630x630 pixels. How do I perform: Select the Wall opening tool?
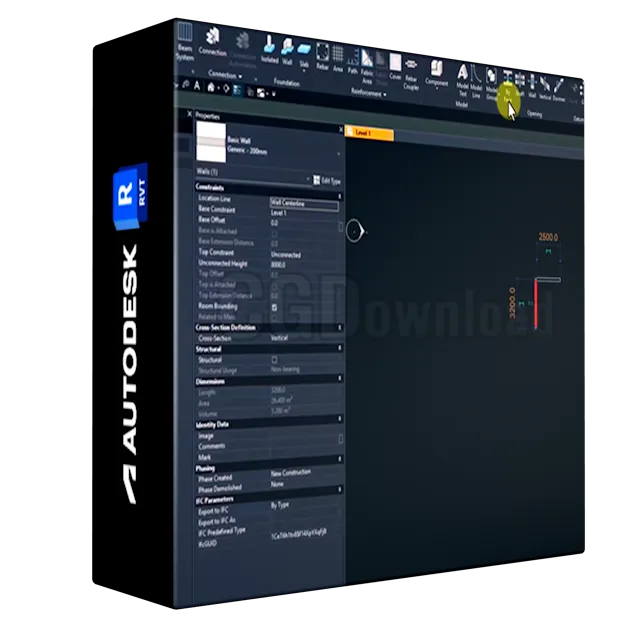point(532,86)
